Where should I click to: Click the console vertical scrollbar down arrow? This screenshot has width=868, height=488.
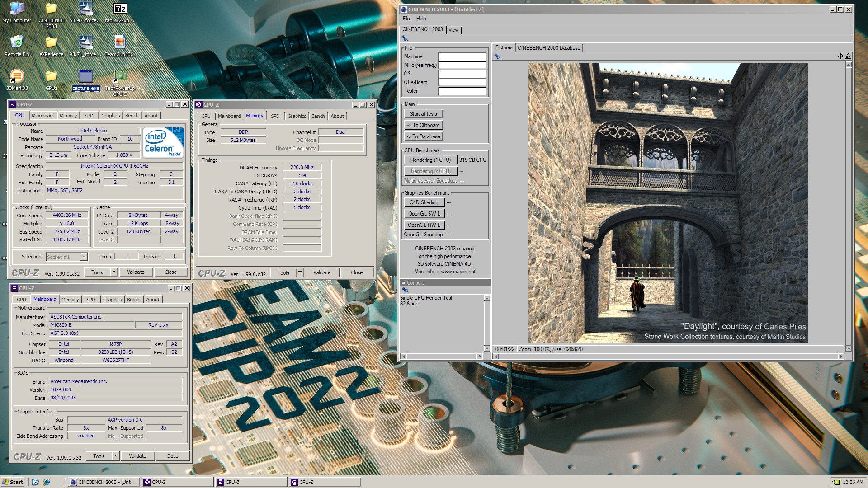pos(487,349)
